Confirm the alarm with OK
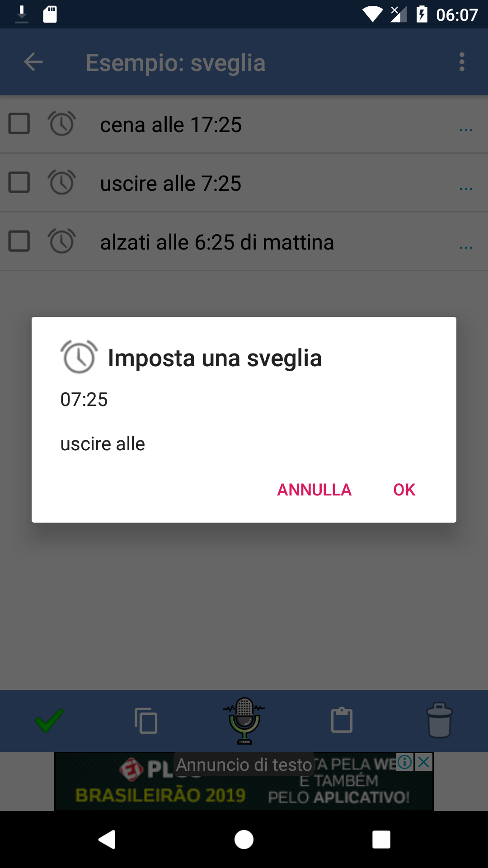This screenshot has height=868, width=488. (x=404, y=490)
